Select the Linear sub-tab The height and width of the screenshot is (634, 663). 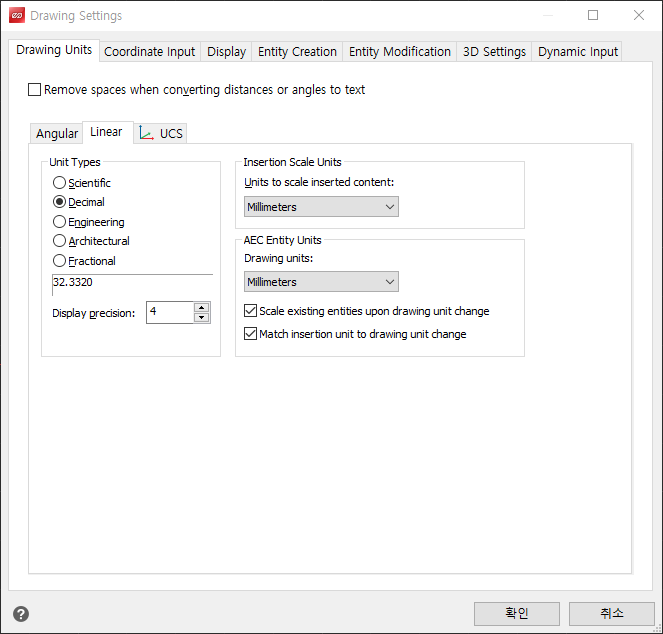(x=106, y=132)
